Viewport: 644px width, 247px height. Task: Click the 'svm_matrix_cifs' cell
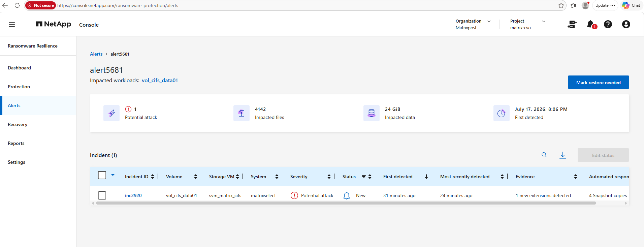click(225, 195)
